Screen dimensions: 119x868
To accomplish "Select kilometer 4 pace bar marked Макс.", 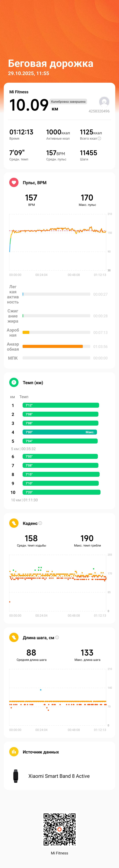I will [x=60, y=432].
